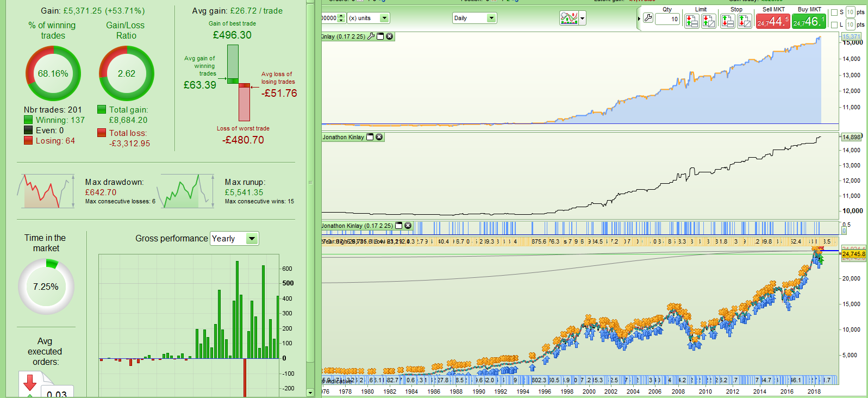This screenshot has height=398, width=868.
Task: Click the -£3,312.95 total loss value
Action: (129, 144)
